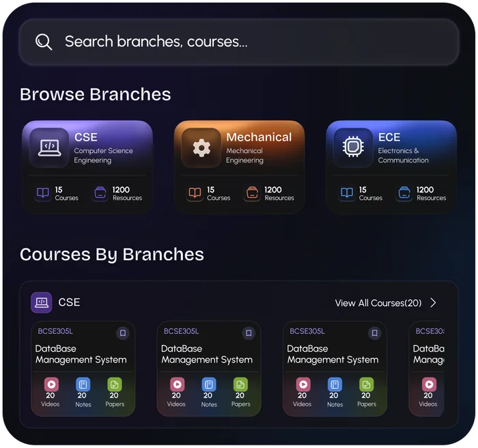Open the Mechanical branch gear icon
Image resolution: width=478 pixels, height=448 pixels.
click(201, 148)
